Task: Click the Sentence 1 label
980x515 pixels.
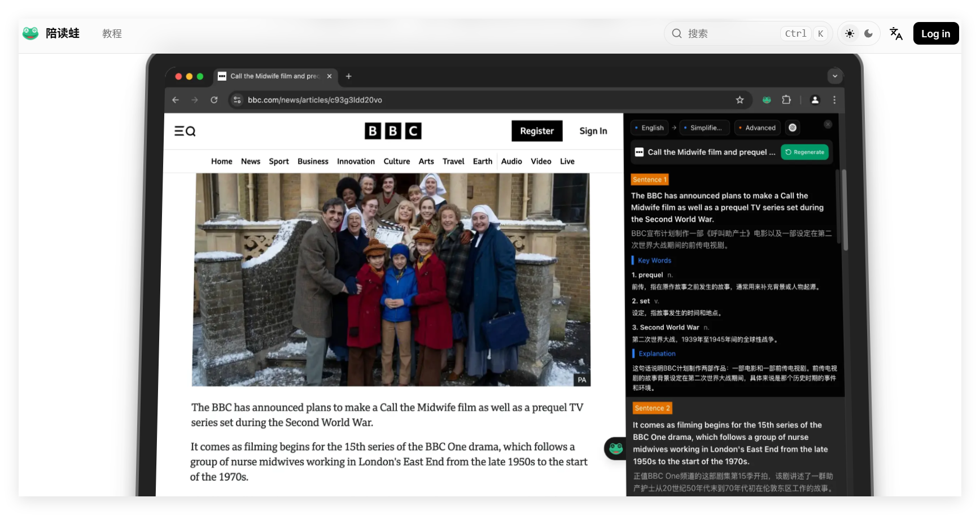Action: coord(650,180)
